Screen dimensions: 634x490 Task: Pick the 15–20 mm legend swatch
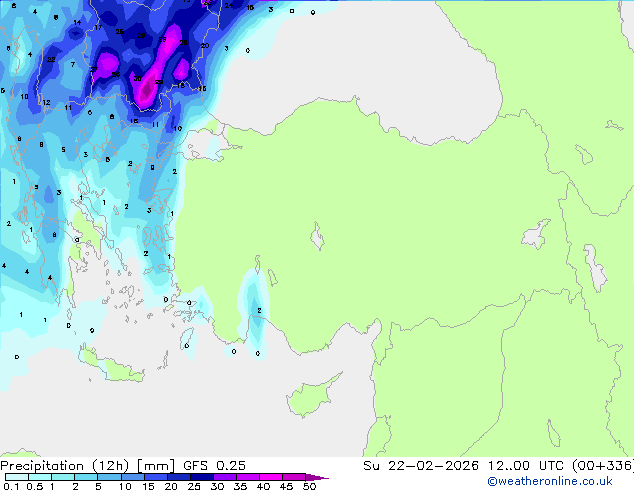coord(155,477)
